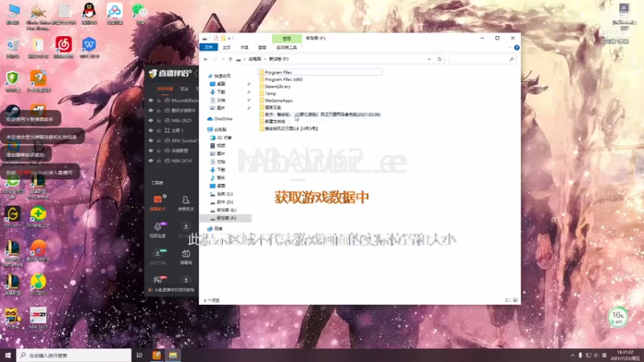Switch to details view layout icon
Viewport: 644px width, 362px height.
508,300
